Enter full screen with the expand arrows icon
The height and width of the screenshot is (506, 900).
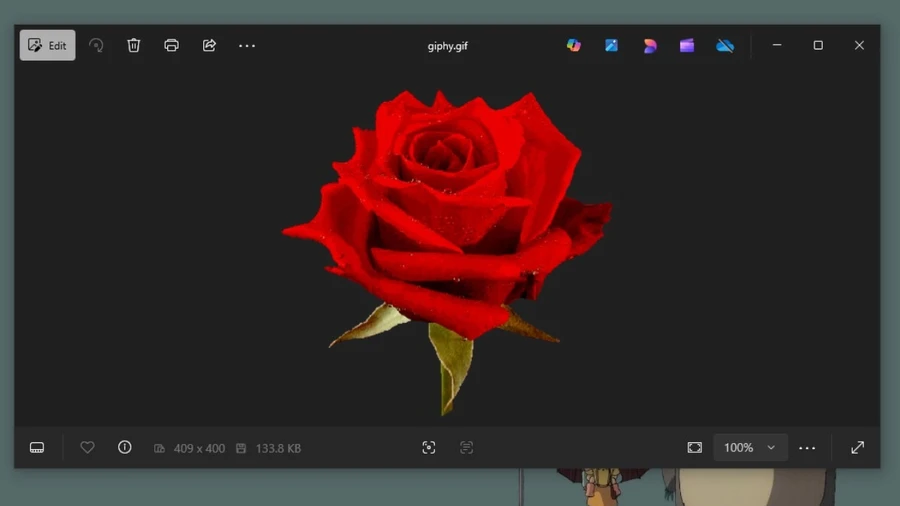pyautogui.click(x=858, y=447)
